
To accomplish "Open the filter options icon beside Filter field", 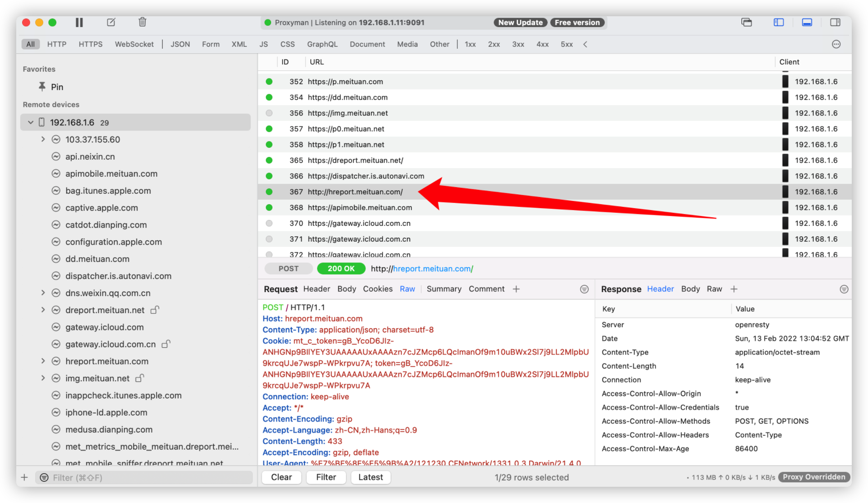I will point(44,477).
